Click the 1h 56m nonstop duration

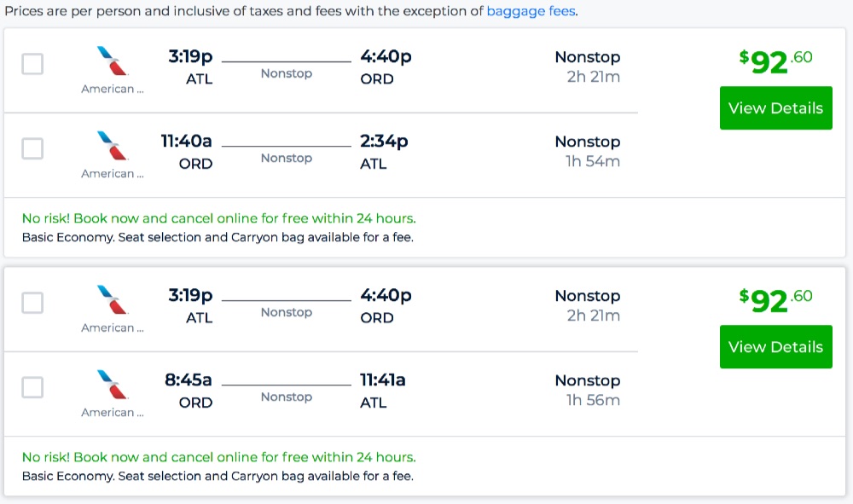pyautogui.click(x=593, y=400)
